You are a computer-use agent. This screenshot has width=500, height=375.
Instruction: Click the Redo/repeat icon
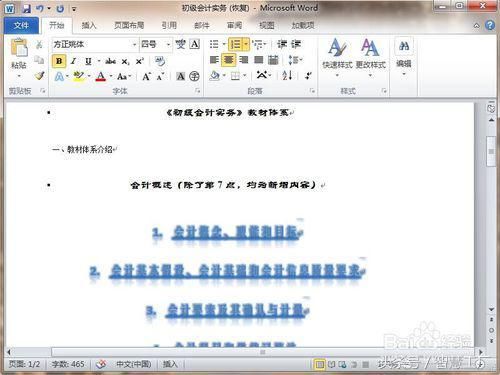pyautogui.click(x=60, y=9)
